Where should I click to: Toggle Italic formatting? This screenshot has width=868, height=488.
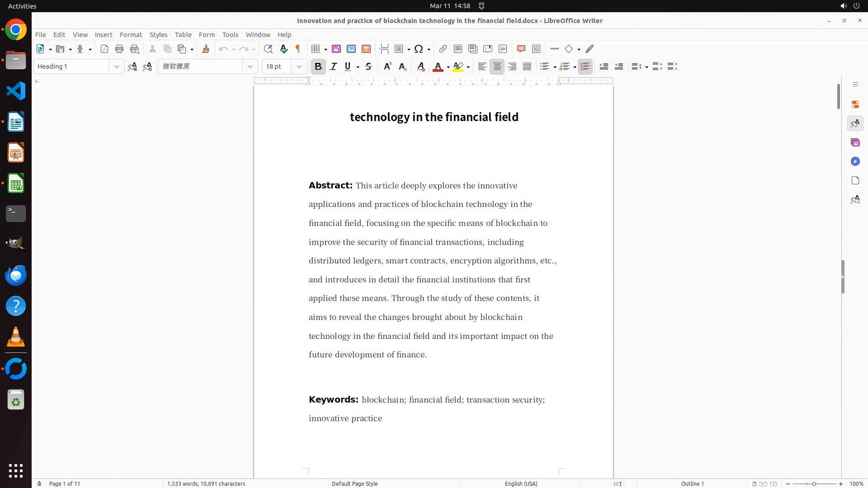334,66
